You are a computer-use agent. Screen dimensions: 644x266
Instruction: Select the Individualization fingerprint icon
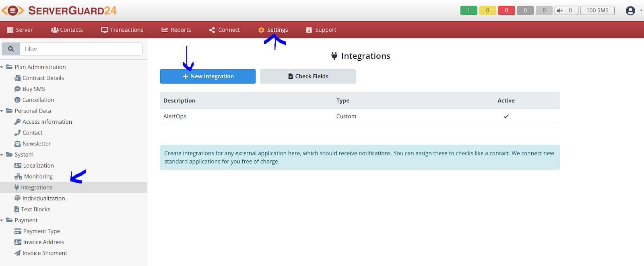17,198
